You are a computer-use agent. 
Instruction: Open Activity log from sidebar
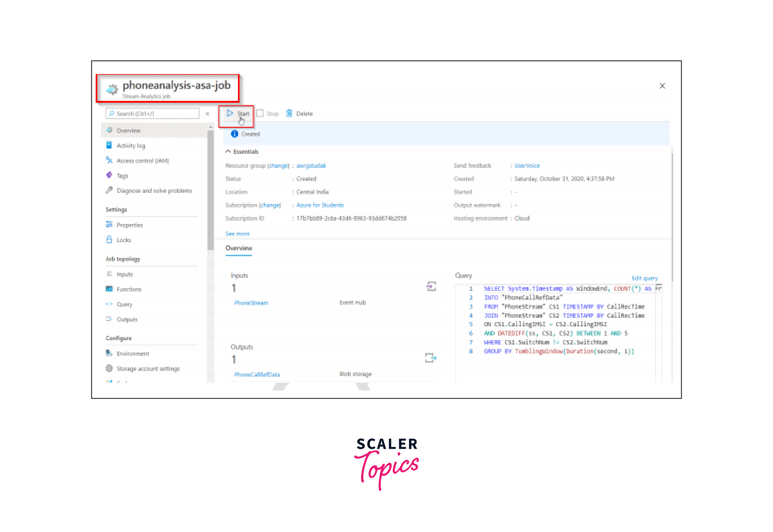point(131,146)
